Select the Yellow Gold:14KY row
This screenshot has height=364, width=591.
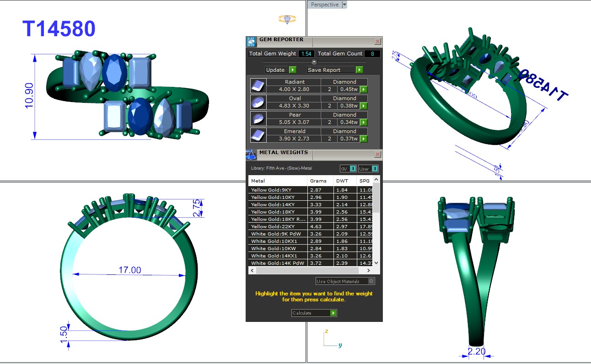point(278,204)
